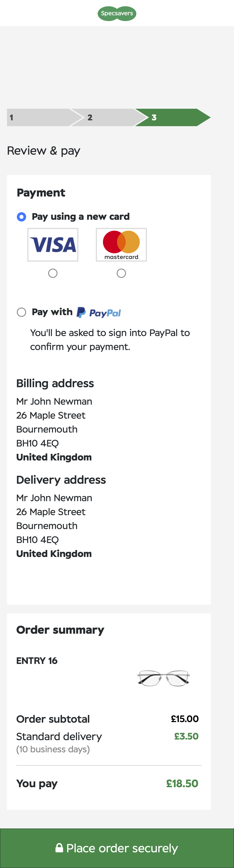Click the Specsavers logo
234x868 pixels.
click(117, 14)
